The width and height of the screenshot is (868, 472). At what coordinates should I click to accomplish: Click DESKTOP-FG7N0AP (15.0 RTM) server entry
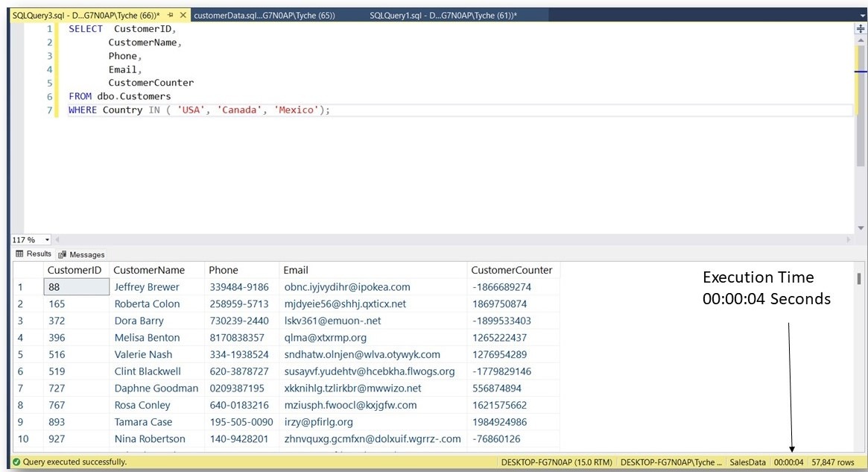[x=557, y=462]
